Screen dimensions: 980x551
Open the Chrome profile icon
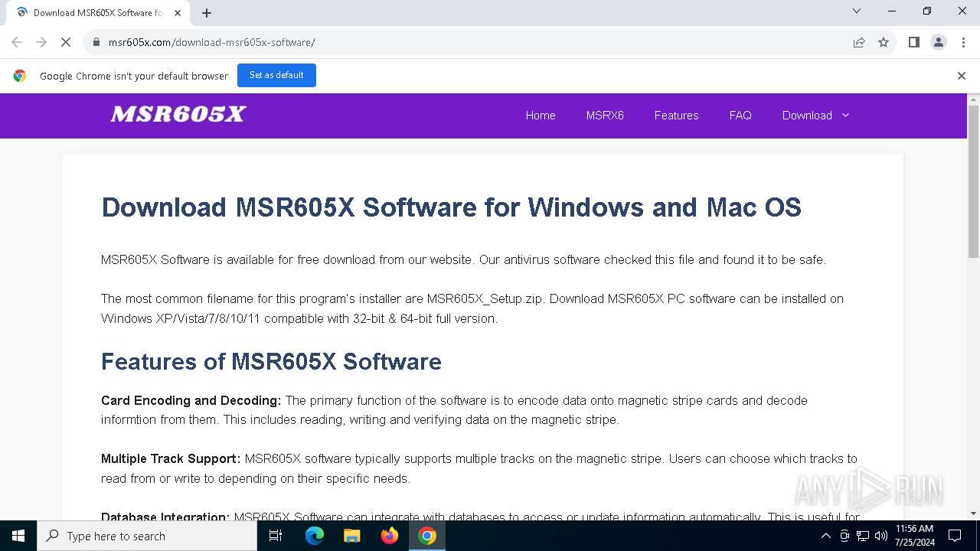coord(938,42)
